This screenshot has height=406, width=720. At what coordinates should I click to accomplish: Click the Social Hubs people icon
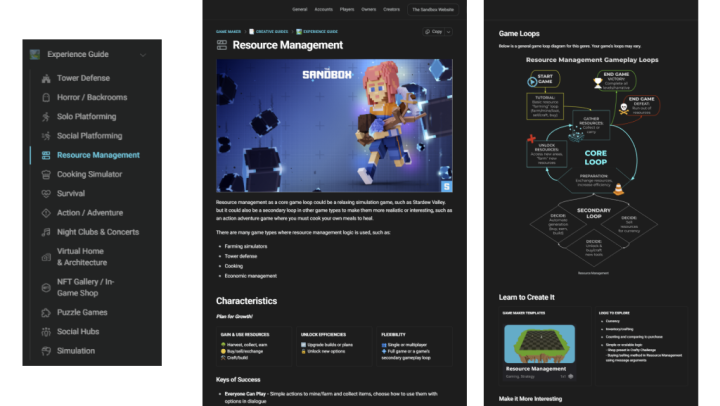[x=46, y=332]
